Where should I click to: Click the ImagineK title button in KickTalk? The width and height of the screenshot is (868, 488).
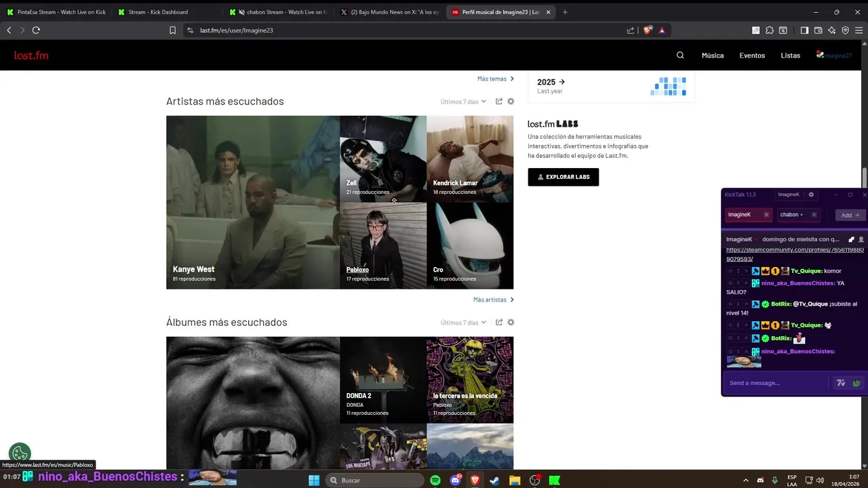pyautogui.click(x=789, y=195)
